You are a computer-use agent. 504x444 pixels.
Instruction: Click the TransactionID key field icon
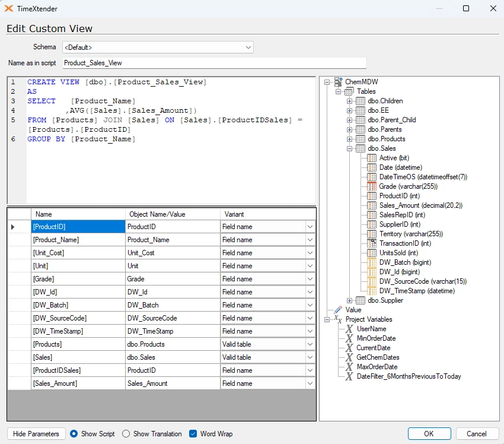372,243
